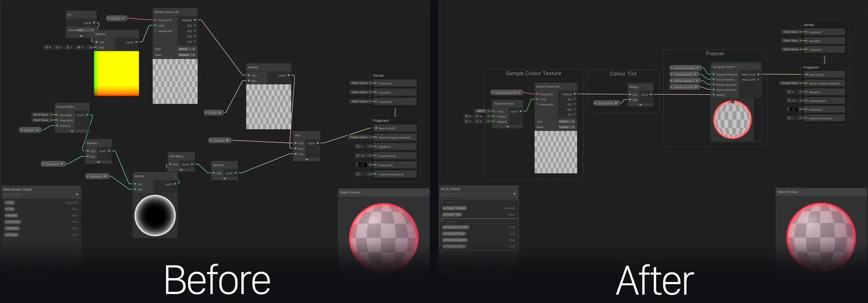Screen dimensions: 868x303
Task: Select Colour Tint(4) property node in After graph
Action: click(x=606, y=103)
